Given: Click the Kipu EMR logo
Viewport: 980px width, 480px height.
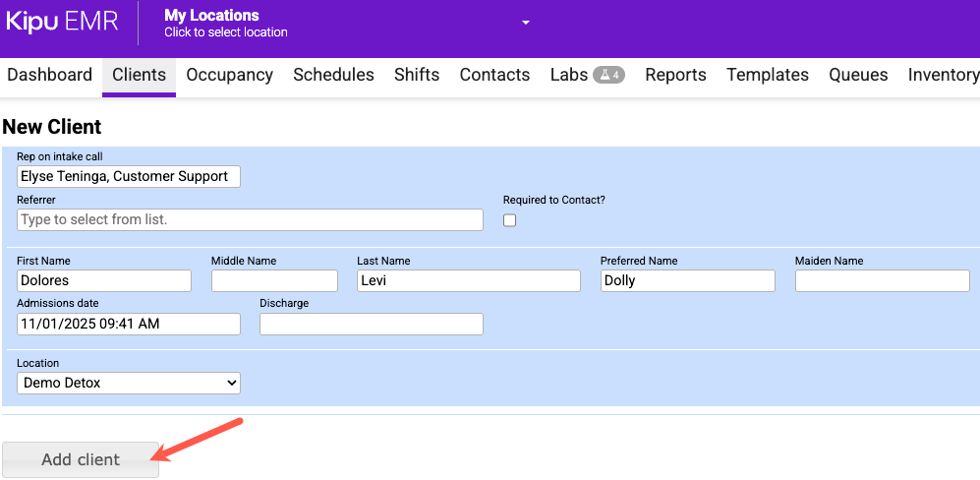Looking at the screenshot, I should 63,23.
